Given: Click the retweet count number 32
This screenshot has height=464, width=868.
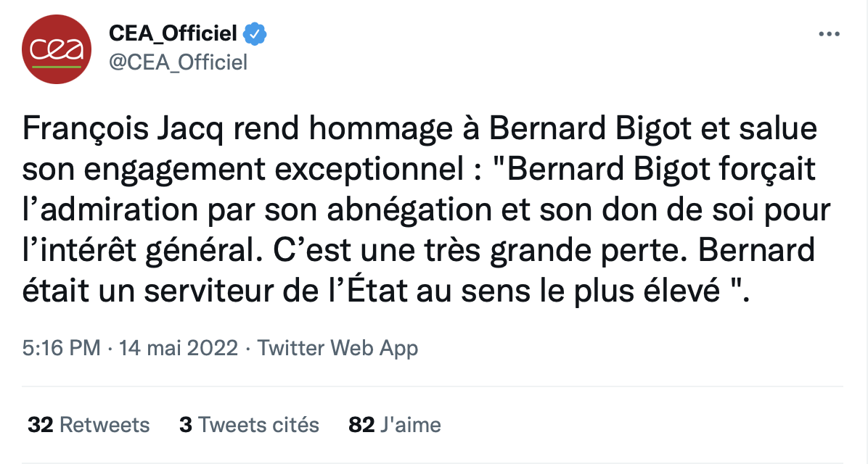Looking at the screenshot, I should [41, 424].
